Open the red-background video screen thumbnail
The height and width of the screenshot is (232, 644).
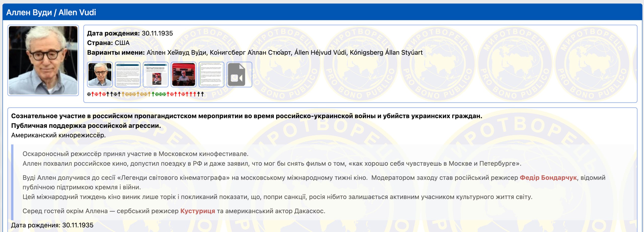tap(183, 75)
